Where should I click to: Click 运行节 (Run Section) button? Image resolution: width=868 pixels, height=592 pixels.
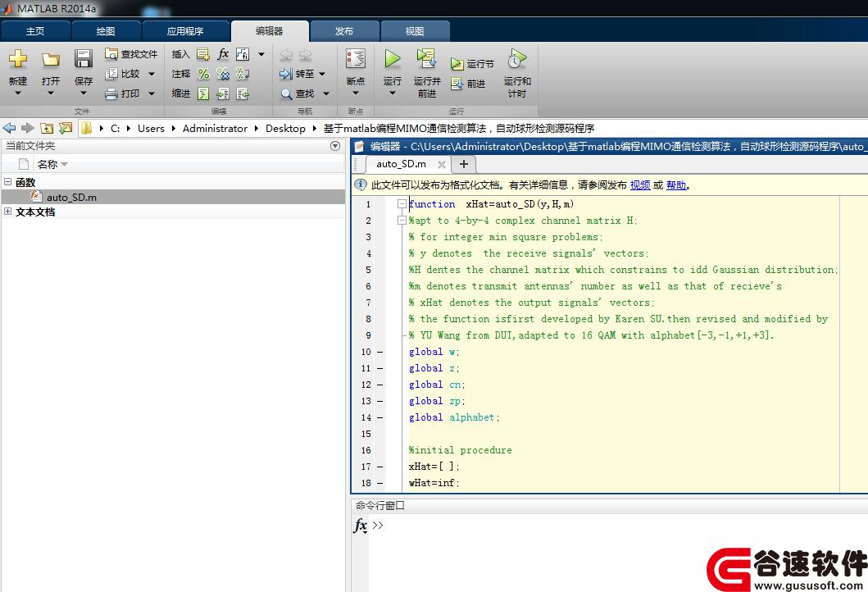(472, 64)
